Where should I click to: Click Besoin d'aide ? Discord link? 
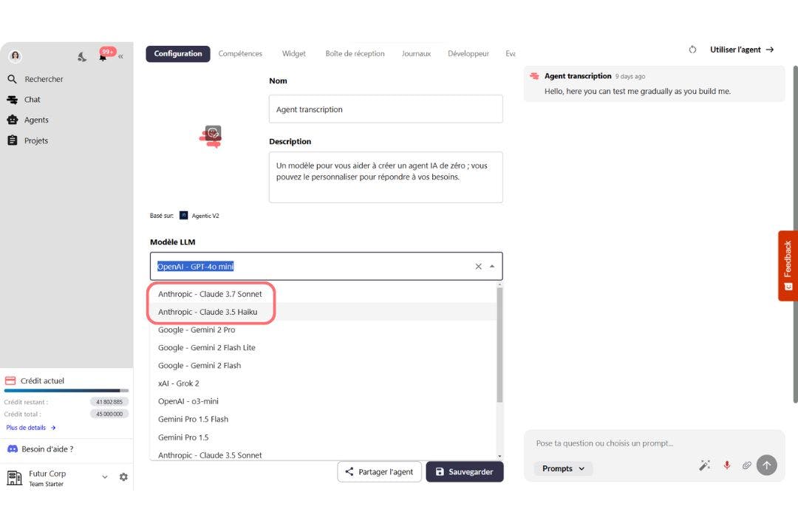40,449
